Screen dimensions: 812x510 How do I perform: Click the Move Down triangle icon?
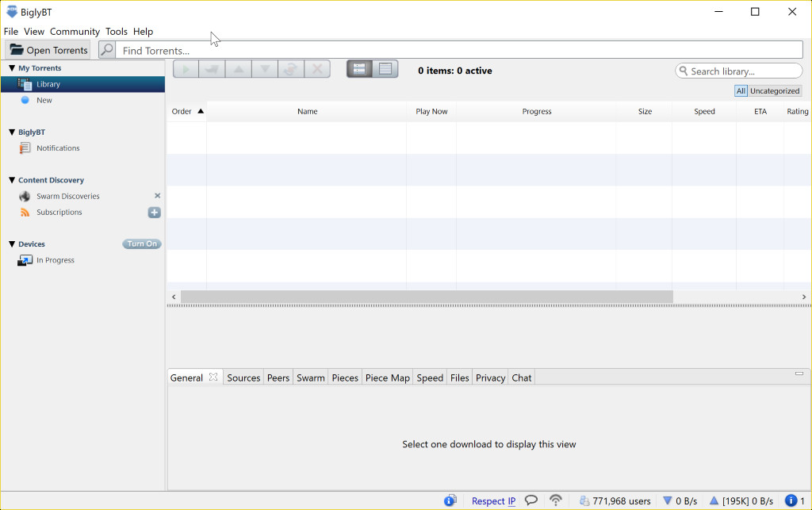[265, 69]
